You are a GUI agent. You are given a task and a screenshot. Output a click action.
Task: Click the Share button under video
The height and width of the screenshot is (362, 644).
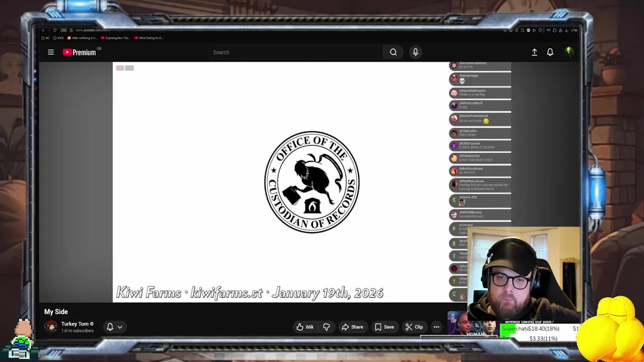pos(352,327)
